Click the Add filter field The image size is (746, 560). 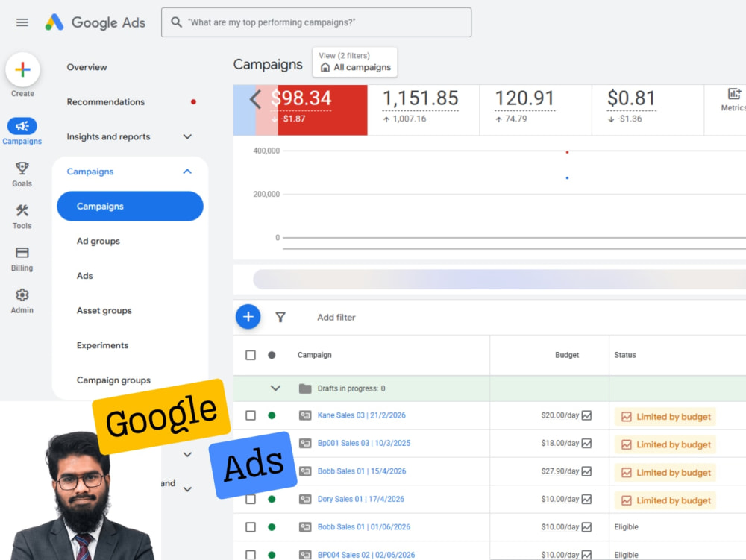(336, 317)
